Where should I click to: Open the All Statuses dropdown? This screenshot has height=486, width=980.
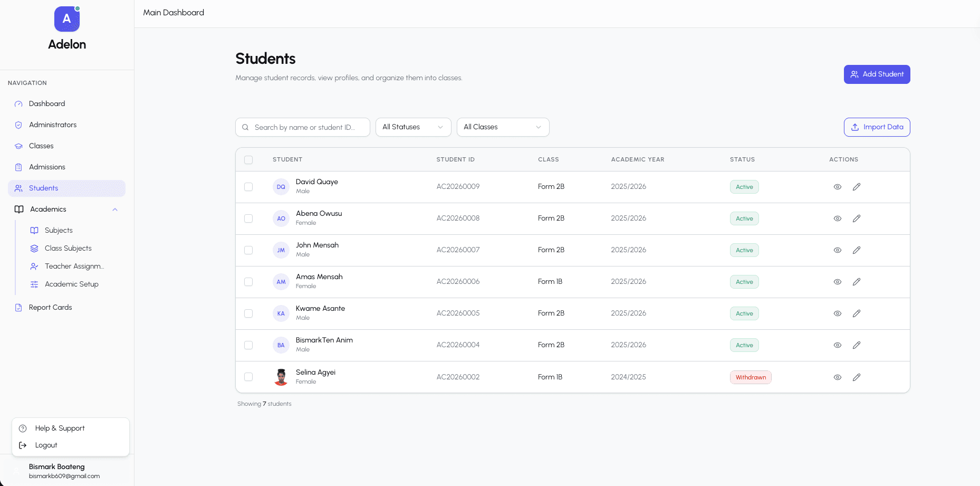[x=414, y=127]
